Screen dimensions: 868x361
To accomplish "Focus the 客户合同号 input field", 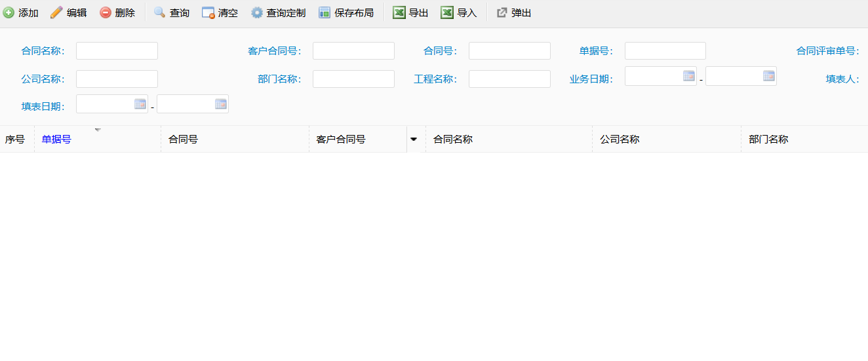I will point(353,50).
